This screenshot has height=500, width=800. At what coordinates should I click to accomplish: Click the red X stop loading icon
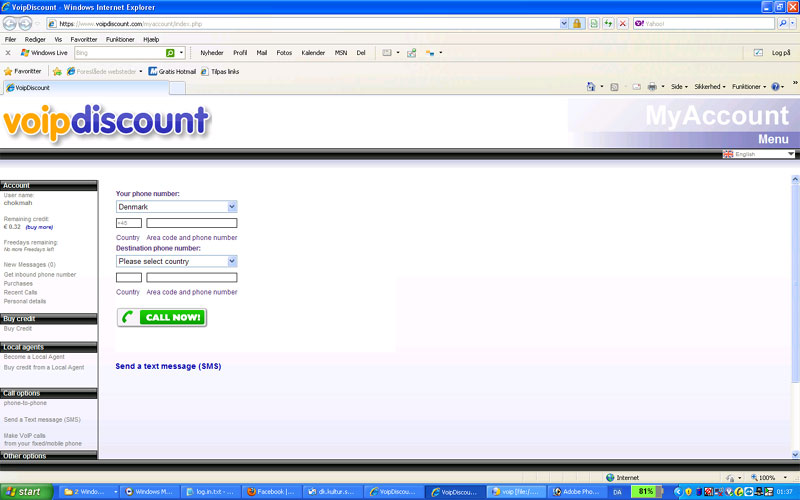(622, 23)
